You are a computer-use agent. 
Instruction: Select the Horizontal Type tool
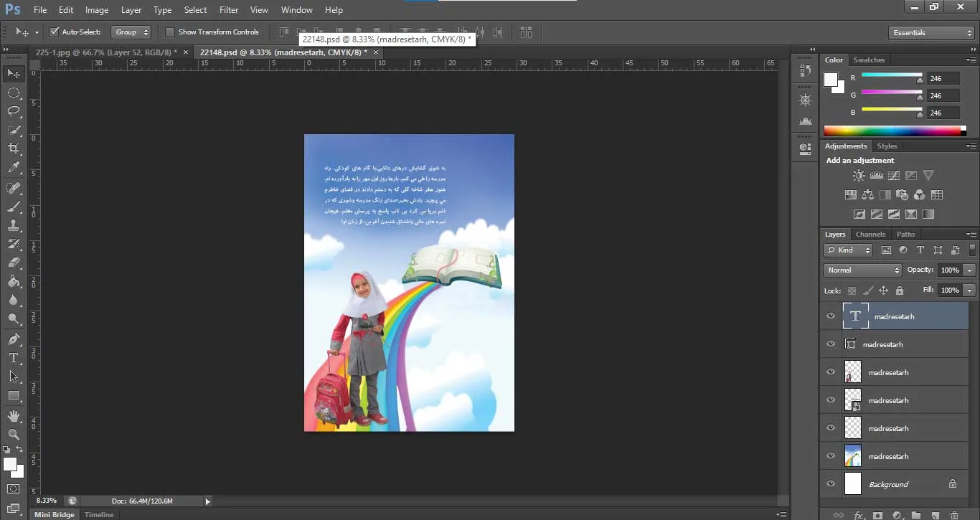point(14,357)
